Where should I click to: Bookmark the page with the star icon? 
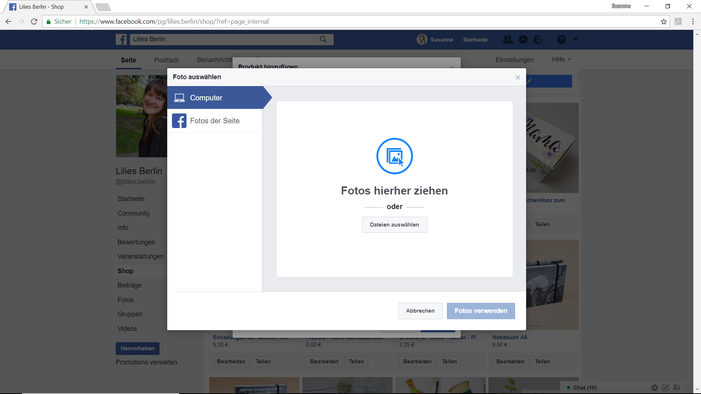click(663, 21)
